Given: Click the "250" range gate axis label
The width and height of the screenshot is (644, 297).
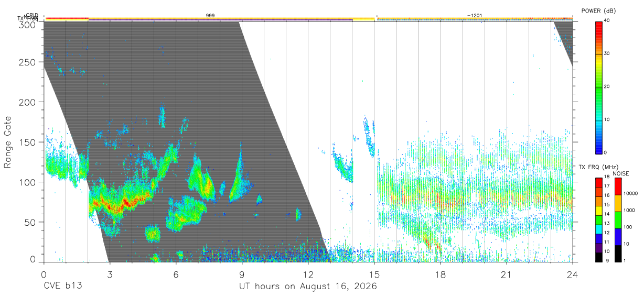Looking at the screenshot, I should coord(28,62).
